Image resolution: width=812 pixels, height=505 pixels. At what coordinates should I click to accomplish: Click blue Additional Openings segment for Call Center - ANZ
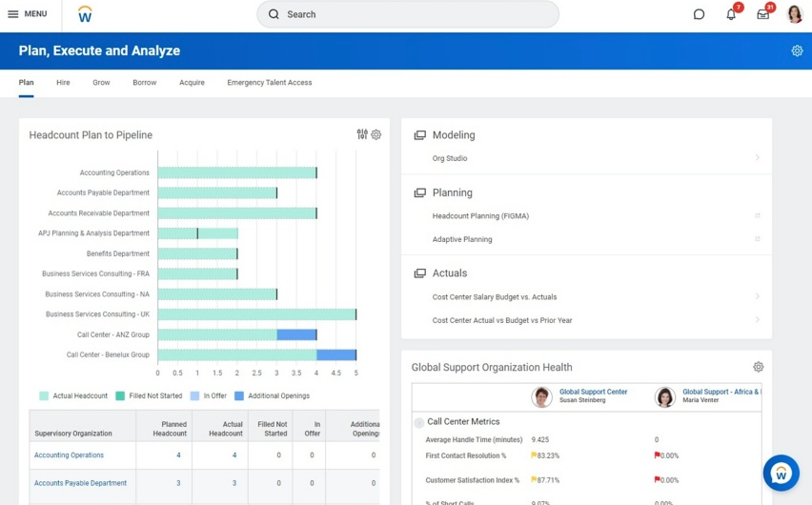[x=296, y=334]
